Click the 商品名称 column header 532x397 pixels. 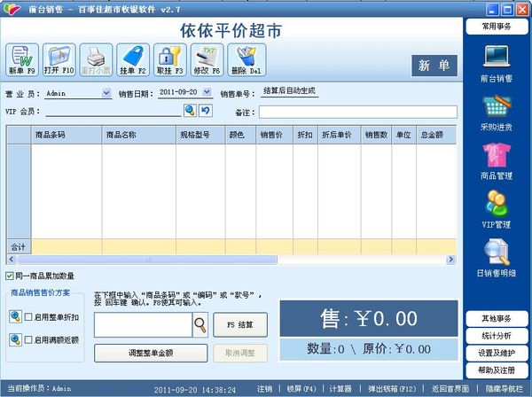[x=139, y=135]
